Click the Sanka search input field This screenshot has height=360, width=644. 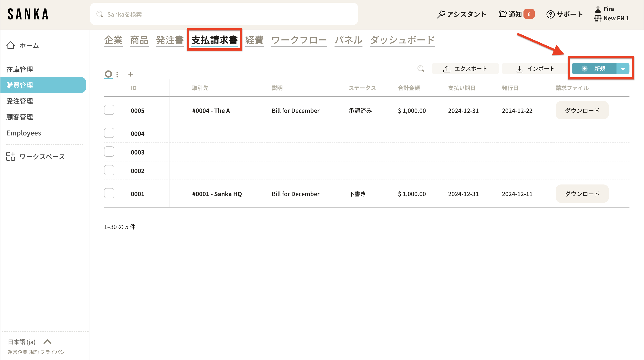pos(224,14)
